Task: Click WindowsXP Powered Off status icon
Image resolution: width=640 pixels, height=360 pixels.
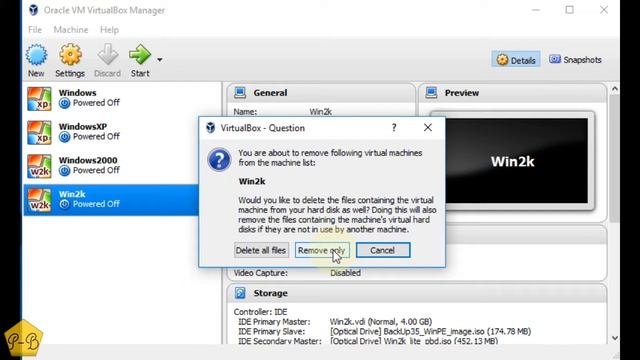Action: (64, 137)
